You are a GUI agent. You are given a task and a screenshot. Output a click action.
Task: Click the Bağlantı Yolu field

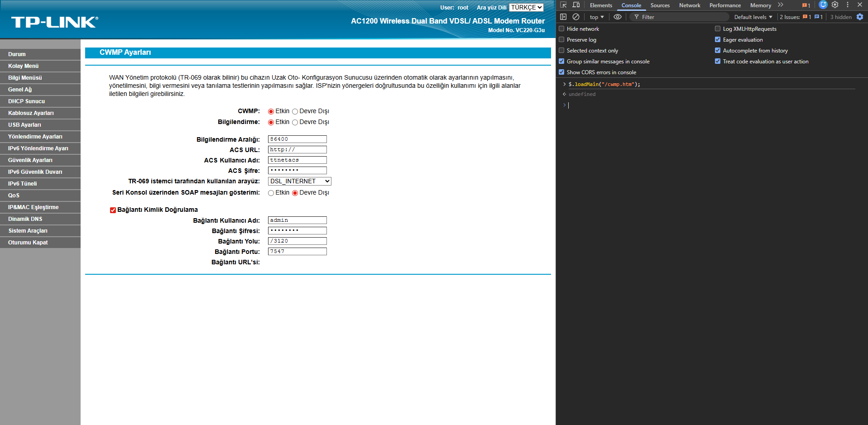297,241
